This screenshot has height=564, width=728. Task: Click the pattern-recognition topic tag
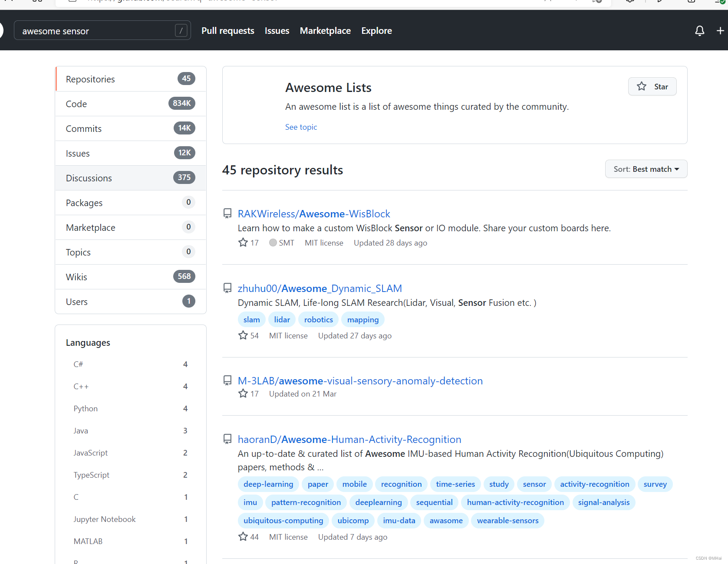point(306,502)
